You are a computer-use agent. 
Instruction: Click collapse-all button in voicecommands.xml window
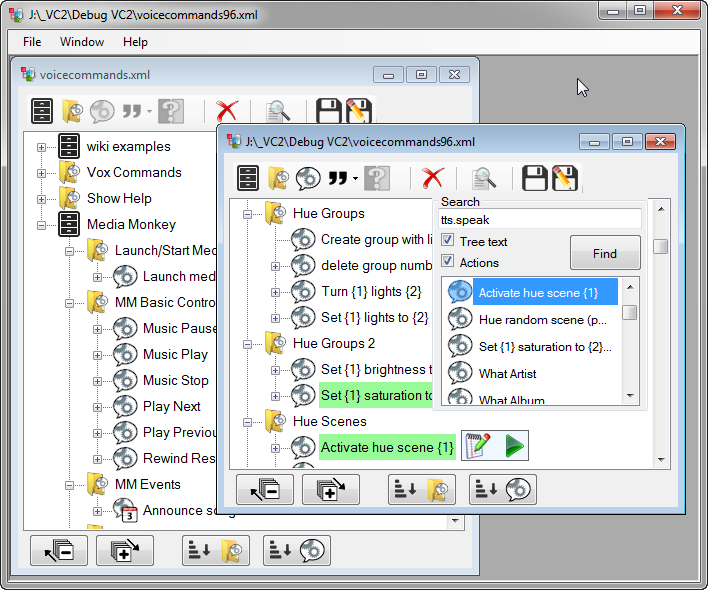(59, 550)
